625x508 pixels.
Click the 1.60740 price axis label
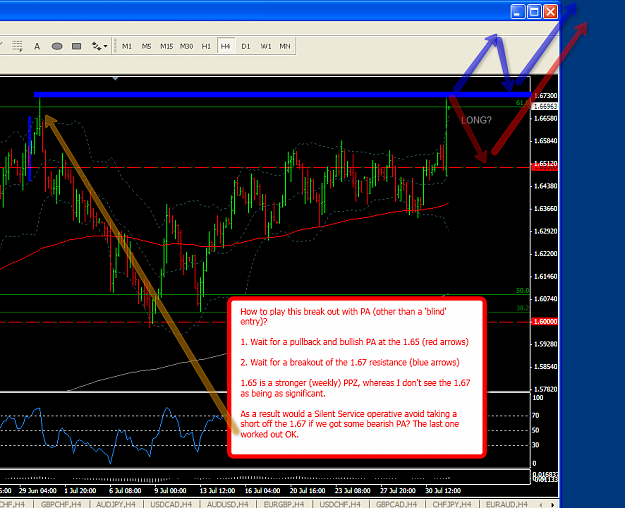point(545,299)
